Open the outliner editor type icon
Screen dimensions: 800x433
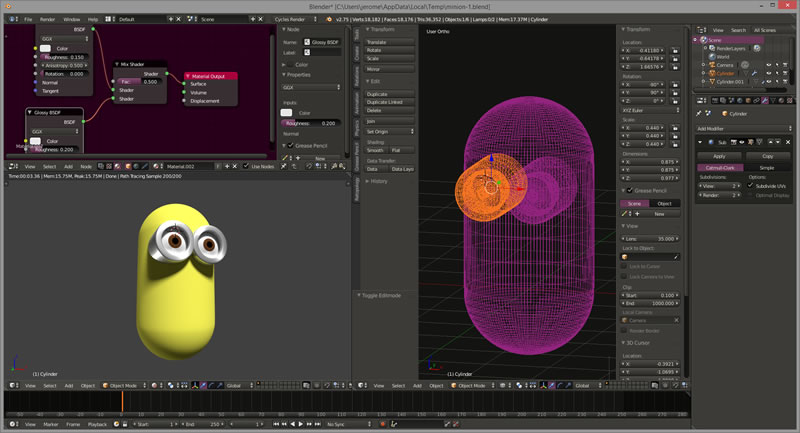click(x=700, y=30)
